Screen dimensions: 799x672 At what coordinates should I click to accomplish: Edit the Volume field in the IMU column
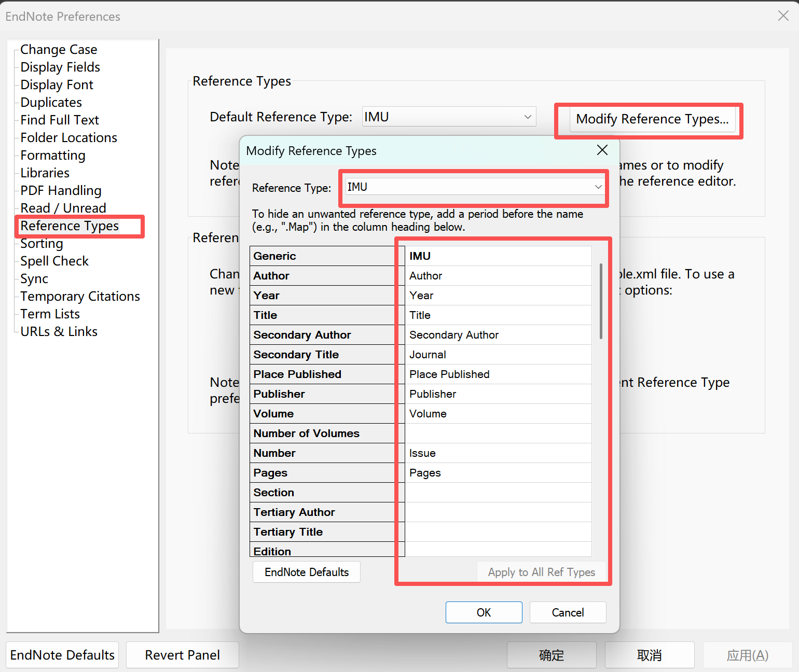(498, 413)
